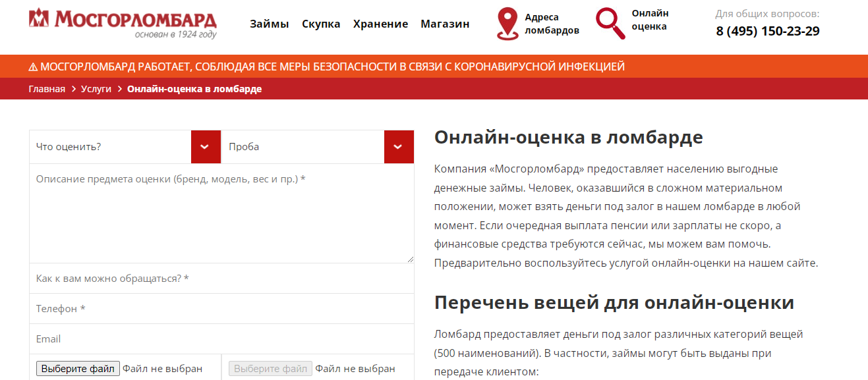868x380 pixels.
Task: Open the Хранение menu
Action: pos(380,24)
